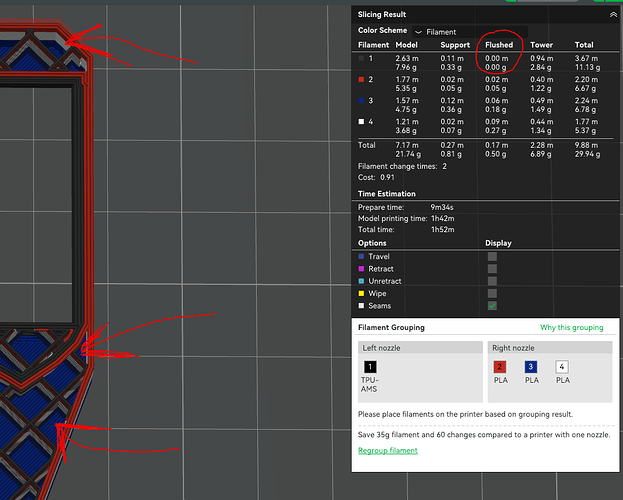The height and width of the screenshot is (500, 623).
Task: Click the Retract magenta legend swatch
Action: coord(361,269)
